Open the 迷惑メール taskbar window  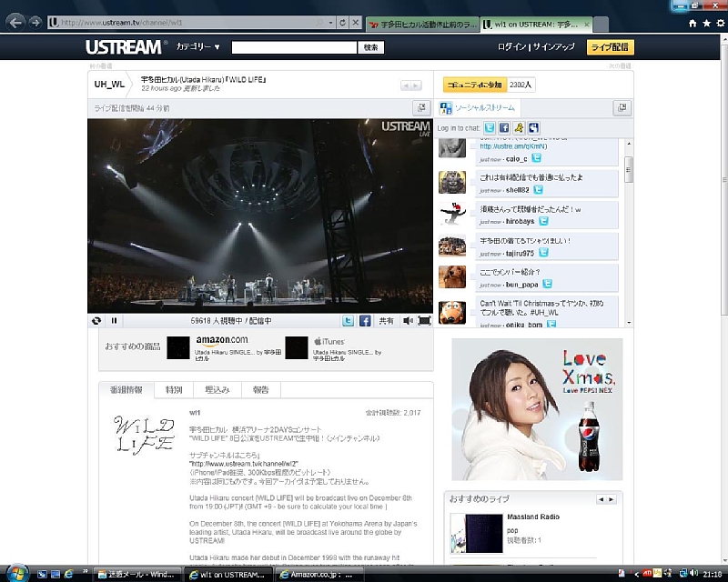[137, 574]
